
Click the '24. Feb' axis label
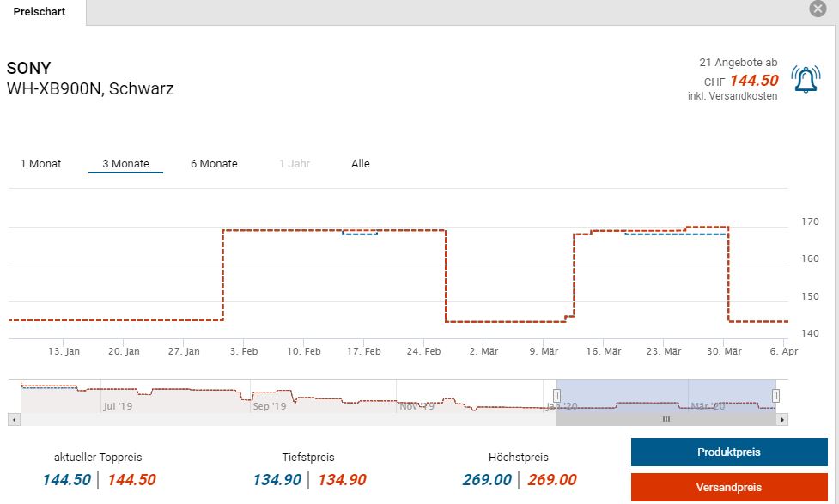click(x=423, y=351)
